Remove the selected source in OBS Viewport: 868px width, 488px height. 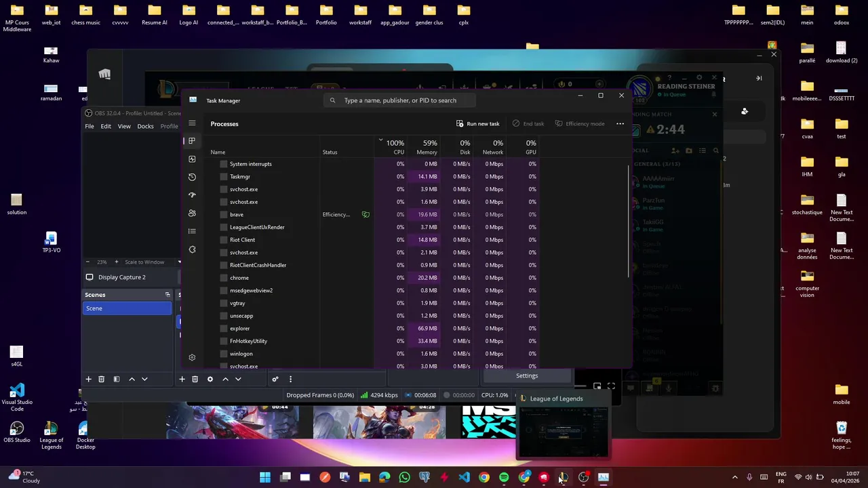coord(195,379)
